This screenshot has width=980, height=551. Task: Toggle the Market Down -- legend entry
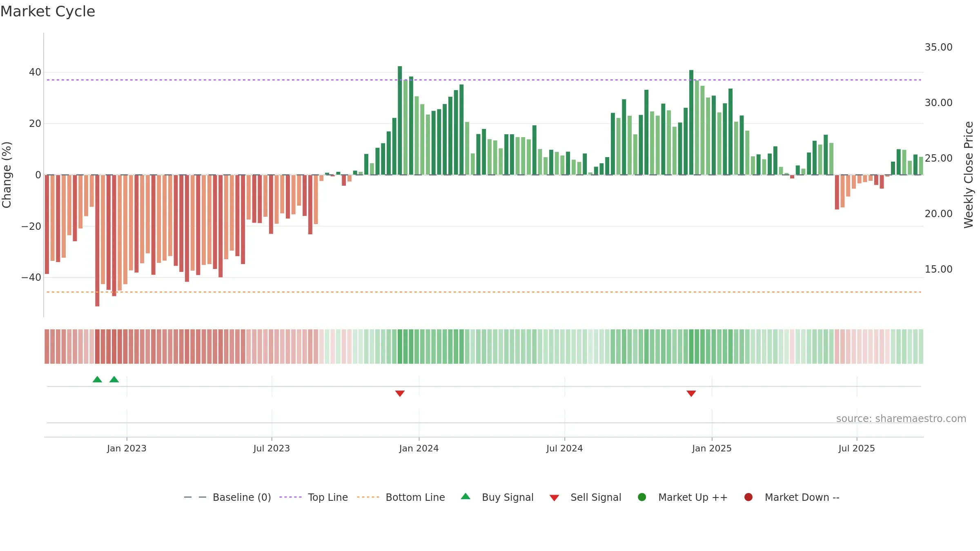pyautogui.click(x=791, y=497)
